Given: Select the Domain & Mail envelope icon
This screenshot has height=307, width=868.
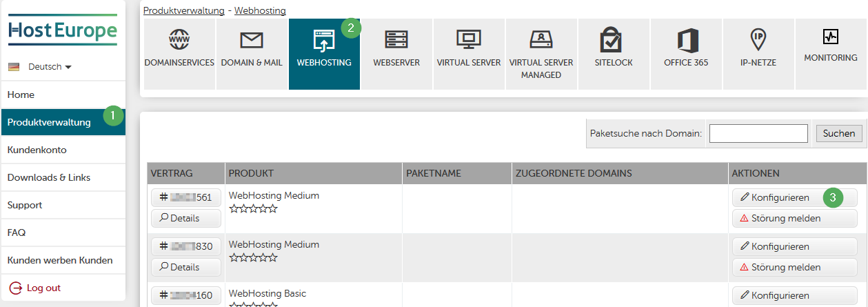Looking at the screenshot, I should (x=252, y=40).
